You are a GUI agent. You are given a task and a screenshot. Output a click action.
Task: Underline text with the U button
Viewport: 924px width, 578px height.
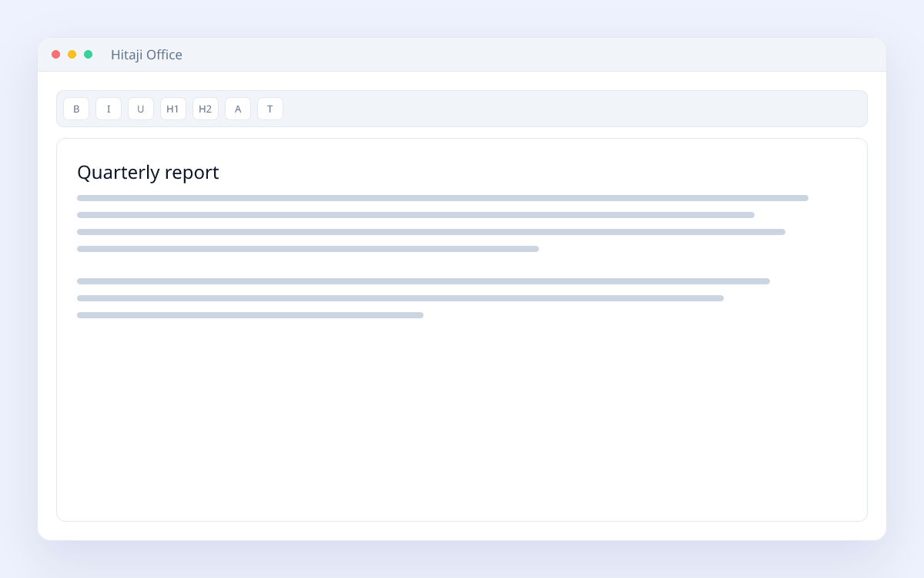pos(141,109)
